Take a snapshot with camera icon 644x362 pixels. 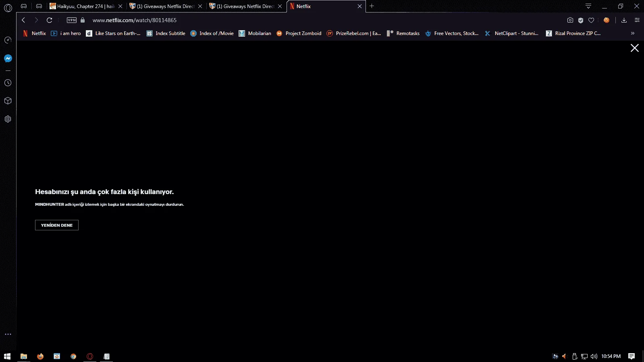click(570, 20)
